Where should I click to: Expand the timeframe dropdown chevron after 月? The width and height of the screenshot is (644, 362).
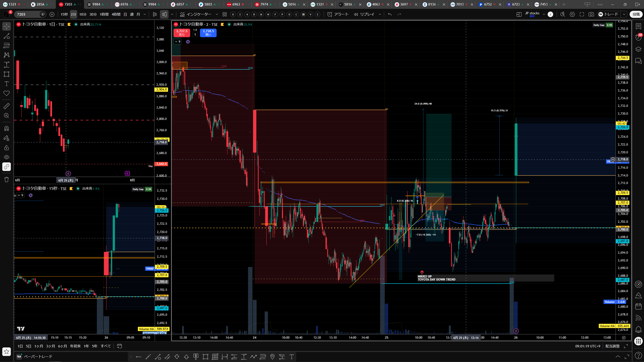(145, 14)
